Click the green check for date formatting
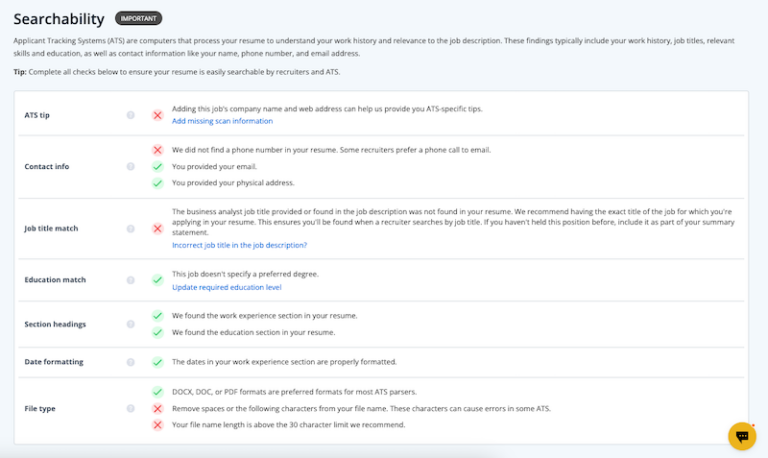The width and height of the screenshot is (768, 458). click(x=157, y=362)
